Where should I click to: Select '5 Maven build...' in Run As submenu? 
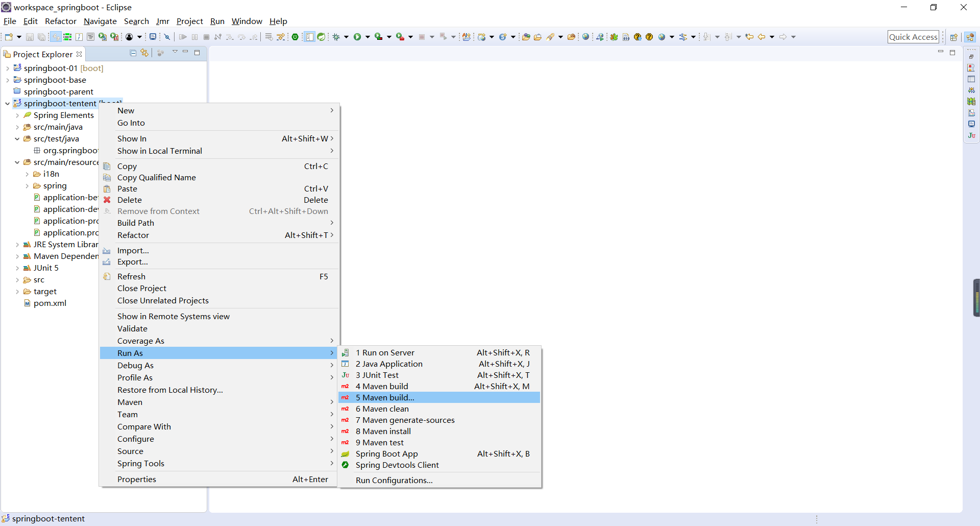[x=439, y=397]
